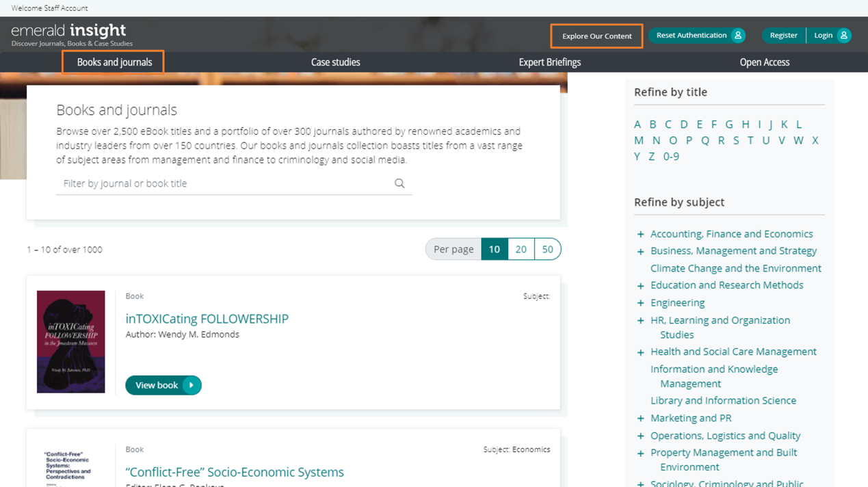Expand HR, Learning and Organization Studies subject
This screenshot has height=487, width=868.
641,320
